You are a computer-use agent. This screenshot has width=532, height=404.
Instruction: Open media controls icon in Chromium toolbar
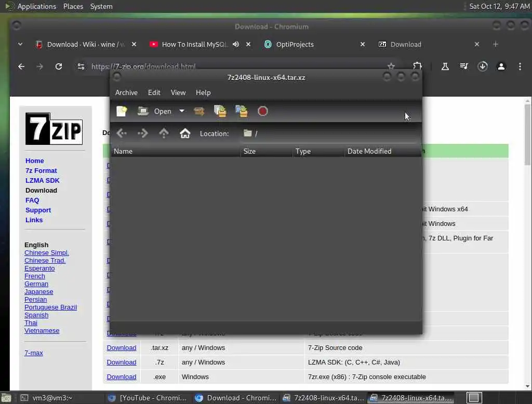point(464,66)
